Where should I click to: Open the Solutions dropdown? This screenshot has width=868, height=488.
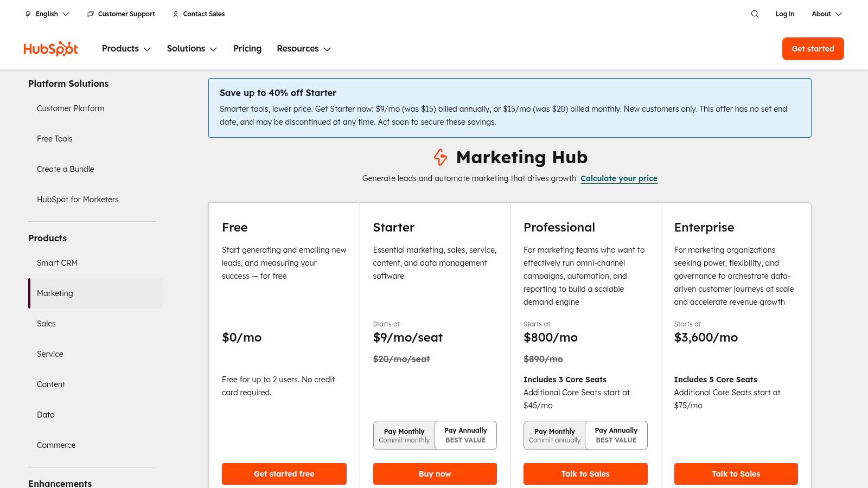click(x=192, y=48)
